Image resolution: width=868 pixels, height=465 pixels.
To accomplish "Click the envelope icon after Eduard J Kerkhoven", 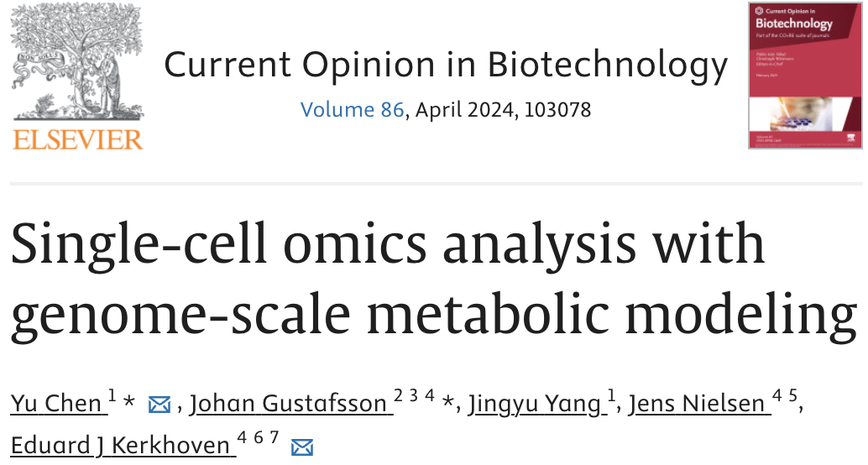I will 301,447.
